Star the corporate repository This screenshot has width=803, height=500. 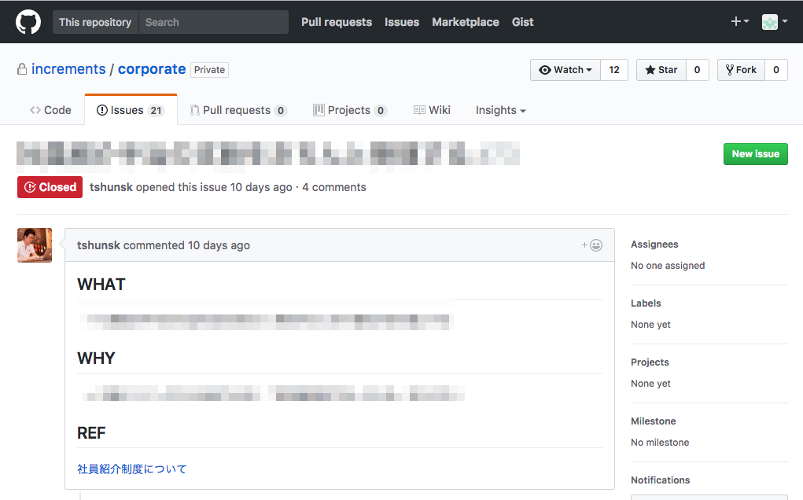click(x=661, y=70)
